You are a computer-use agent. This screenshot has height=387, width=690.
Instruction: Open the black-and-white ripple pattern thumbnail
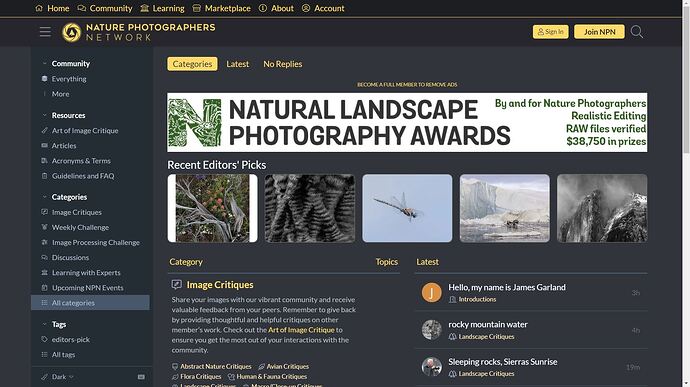pyautogui.click(x=310, y=208)
